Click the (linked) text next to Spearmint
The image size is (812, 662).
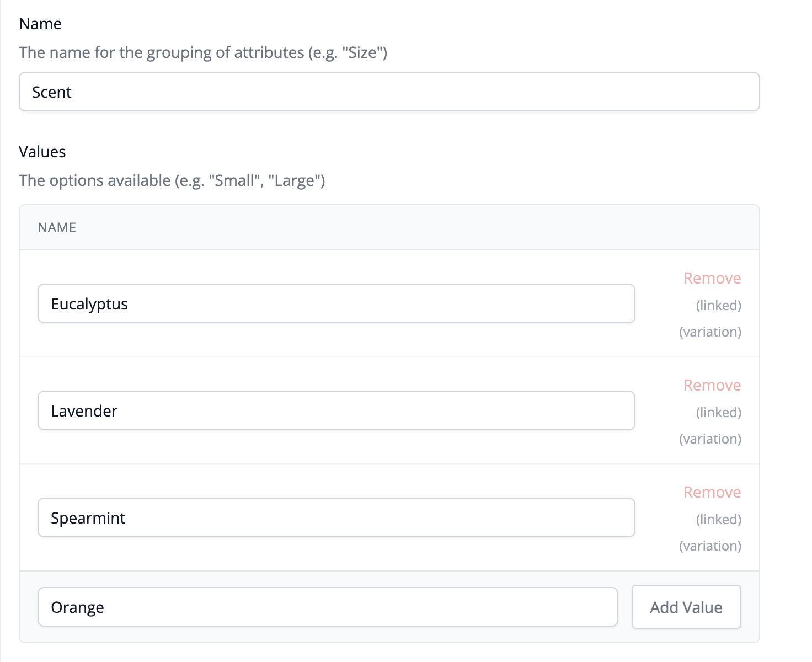pyautogui.click(x=719, y=519)
